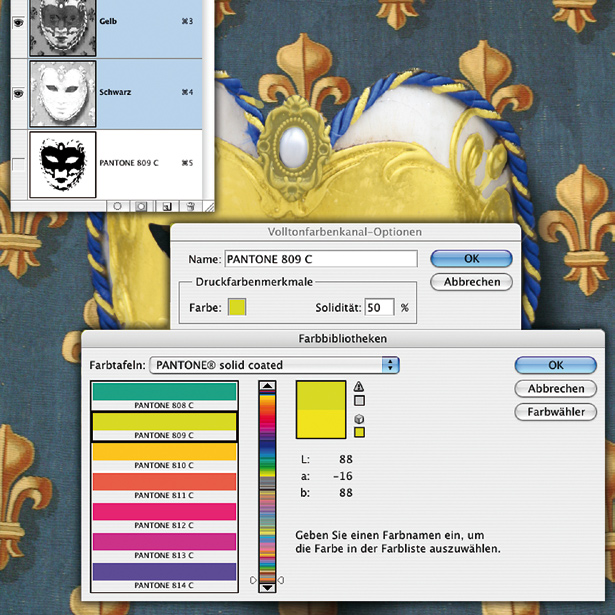
Task: Click the save selection as channel icon
Action: click(141, 206)
